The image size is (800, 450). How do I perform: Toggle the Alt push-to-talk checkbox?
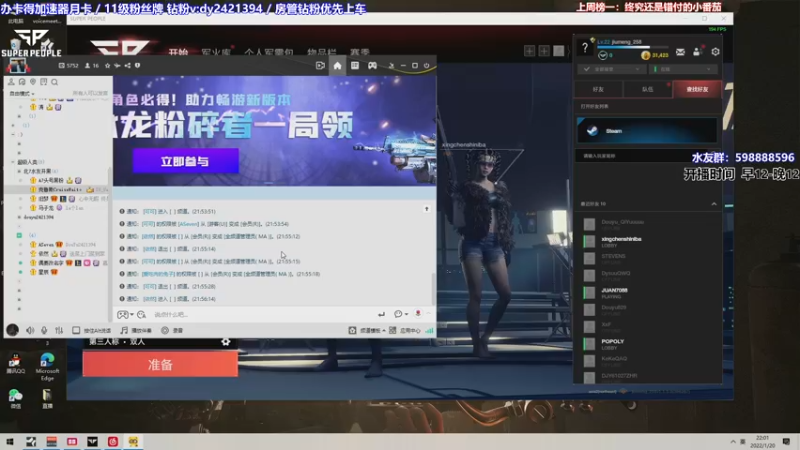(x=76, y=331)
